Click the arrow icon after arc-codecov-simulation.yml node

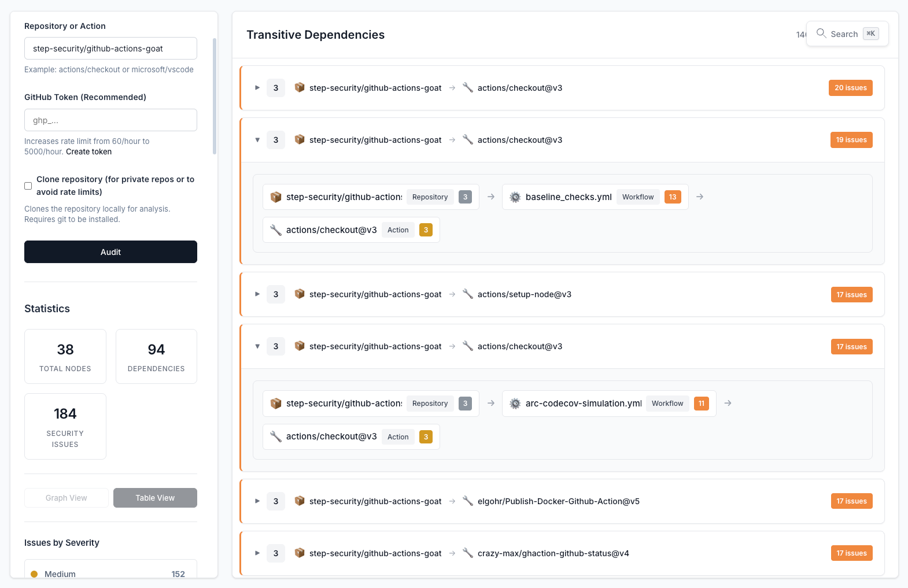(x=728, y=404)
